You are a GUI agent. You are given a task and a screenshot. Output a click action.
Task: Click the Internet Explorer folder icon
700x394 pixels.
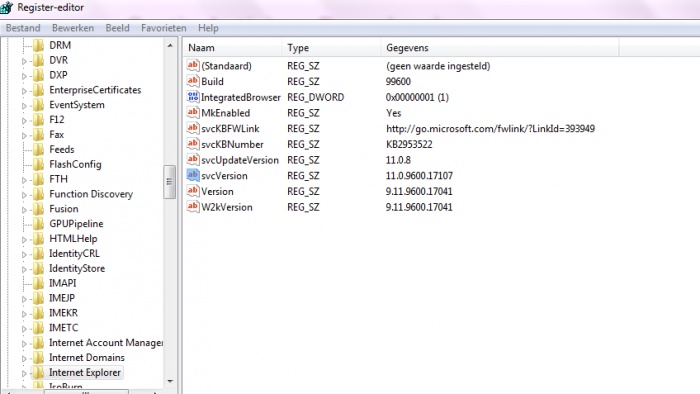coord(39,372)
